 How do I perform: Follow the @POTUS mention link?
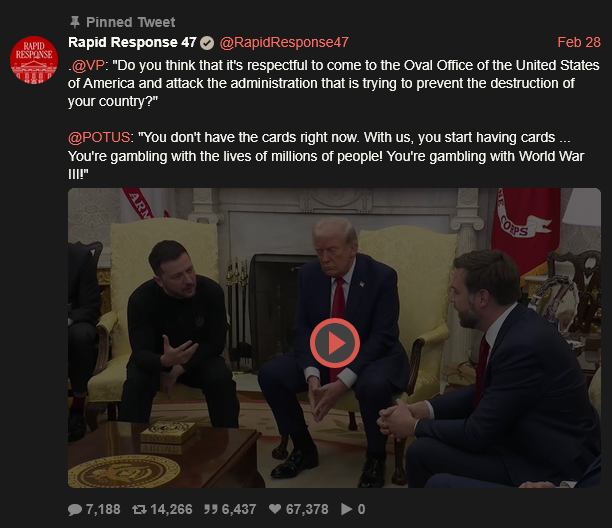99,137
